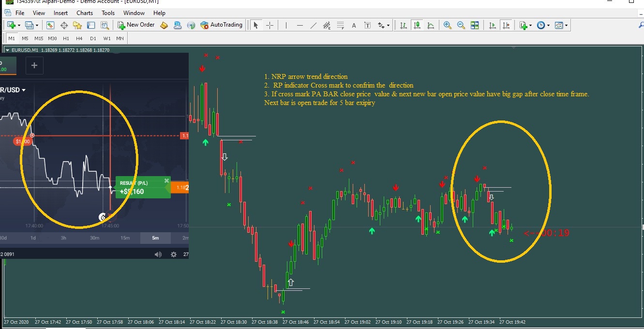
Task: Add a new tab with the plus button
Action: pos(34,65)
